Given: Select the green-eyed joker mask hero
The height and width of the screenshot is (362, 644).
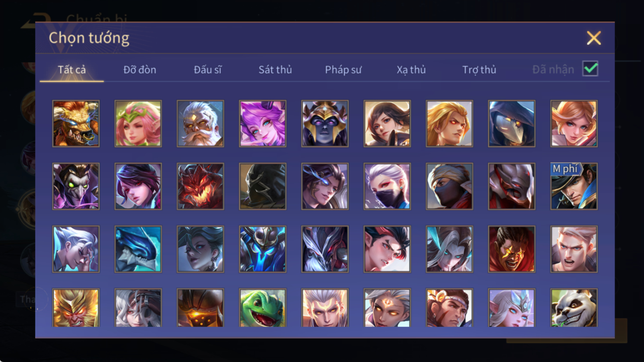Looking at the screenshot, I should pyautogui.click(x=76, y=186).
